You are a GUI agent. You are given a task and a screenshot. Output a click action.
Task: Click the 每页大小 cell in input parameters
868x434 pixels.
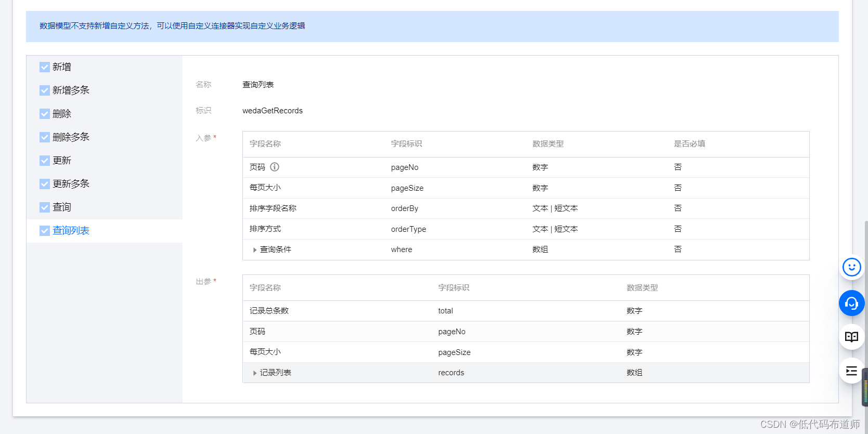265,188
